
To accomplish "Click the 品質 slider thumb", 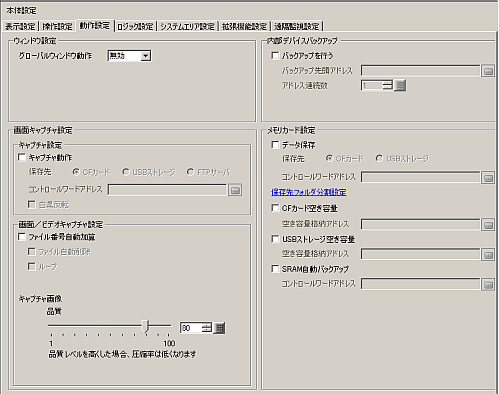I will click(145, 326).
